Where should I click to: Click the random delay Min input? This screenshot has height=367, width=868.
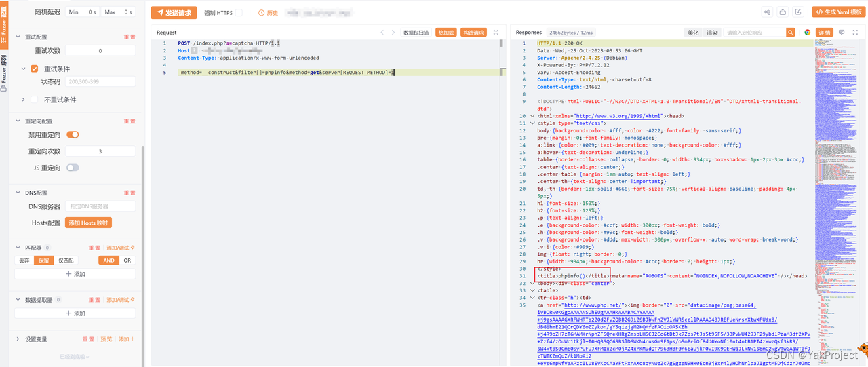82,12
